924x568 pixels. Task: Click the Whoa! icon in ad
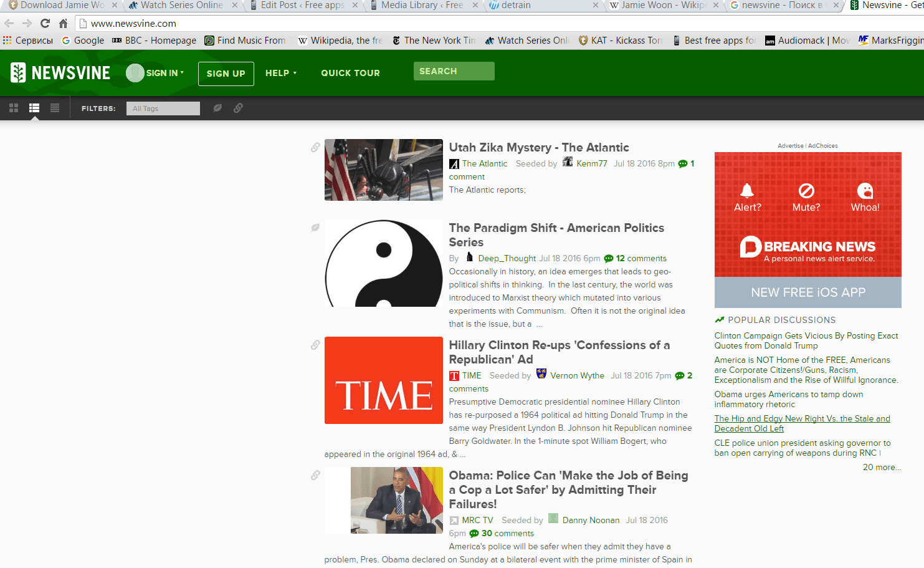[x=865, y=190]
